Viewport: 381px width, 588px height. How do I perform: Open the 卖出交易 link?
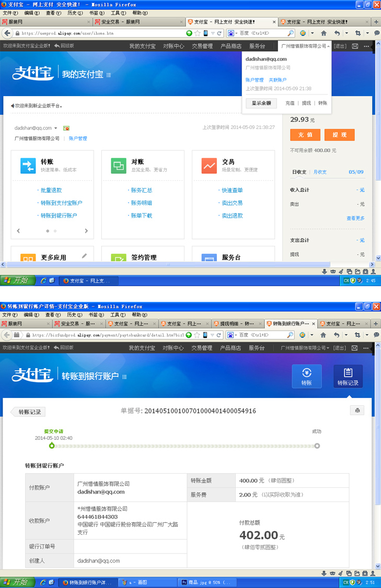pyautogui.click(x=232, y=203)
